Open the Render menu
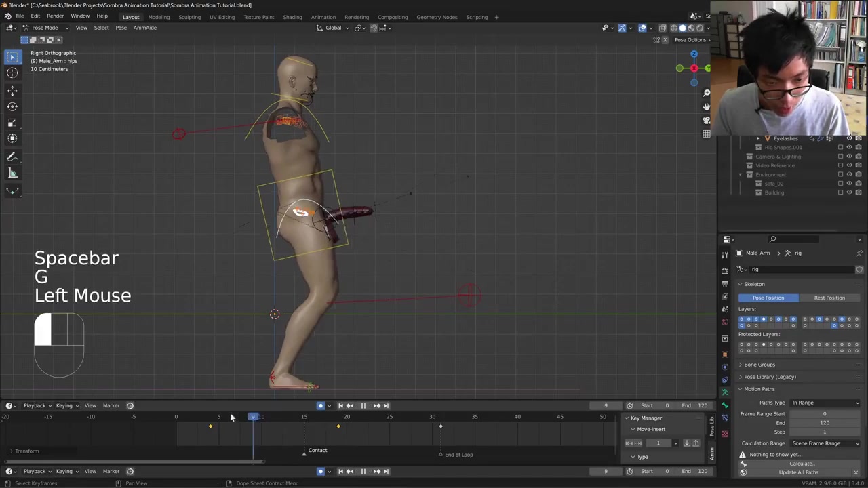This screenshot has width=868, height=488. coord(55,16)
